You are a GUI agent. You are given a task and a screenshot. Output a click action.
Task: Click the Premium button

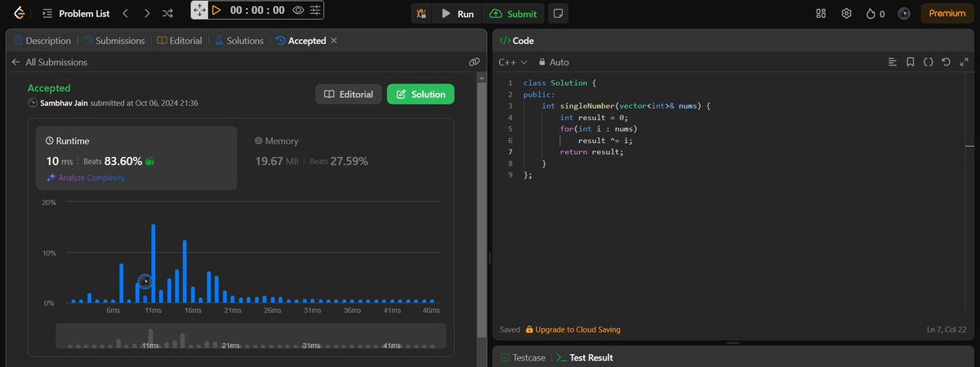tap(947, 13)
